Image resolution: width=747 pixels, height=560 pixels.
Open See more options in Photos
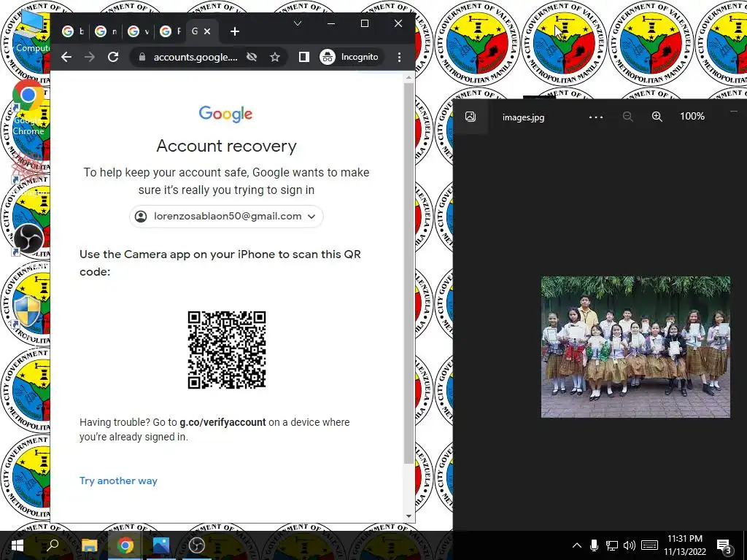pyautogui.click(x=596, y=117)
